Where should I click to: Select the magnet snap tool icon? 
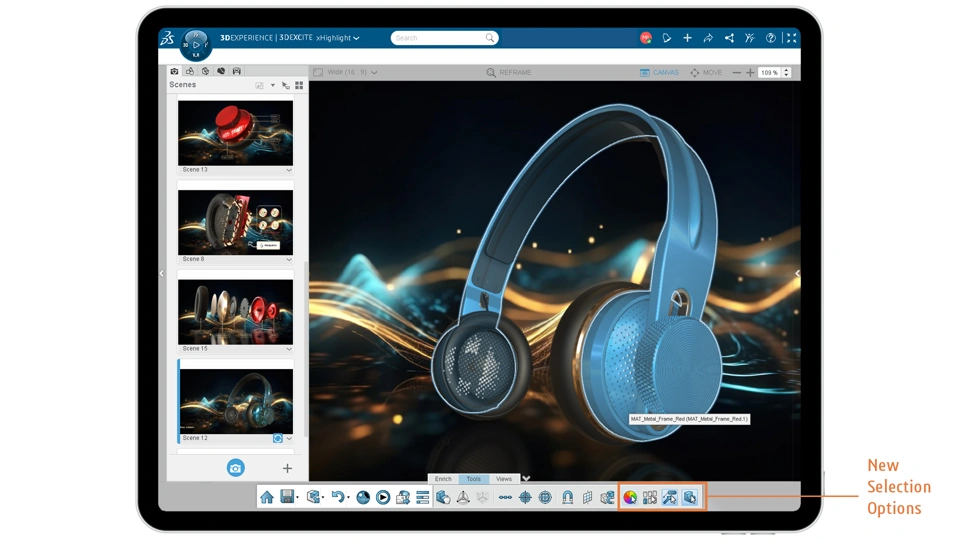click(x=568, y=497)
